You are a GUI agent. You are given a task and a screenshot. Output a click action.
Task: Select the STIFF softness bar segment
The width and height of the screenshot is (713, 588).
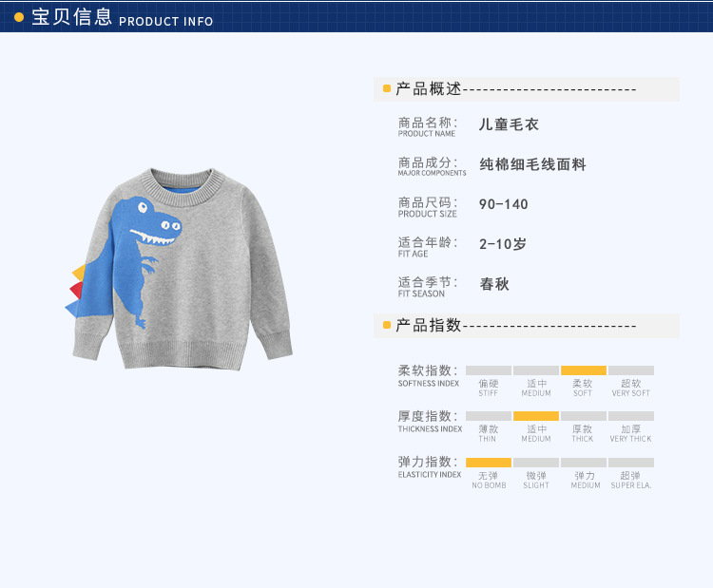point(489,370)
